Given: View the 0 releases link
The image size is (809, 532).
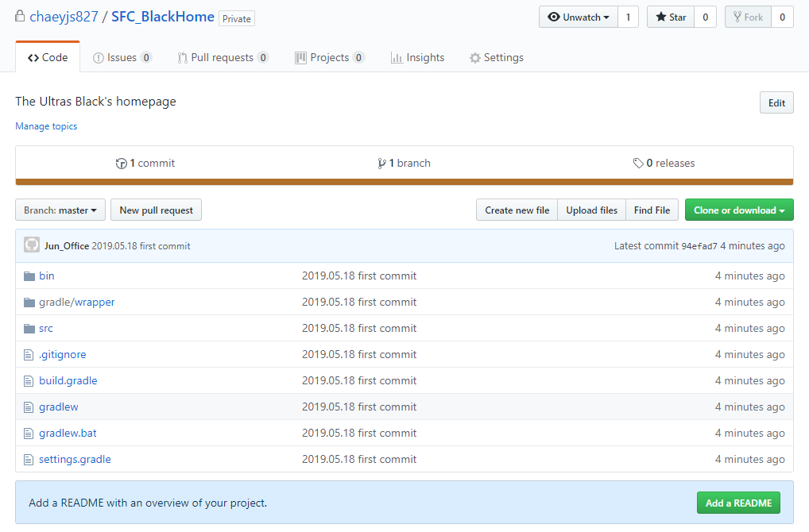Looking at the screenshot, I should (664, 164).
